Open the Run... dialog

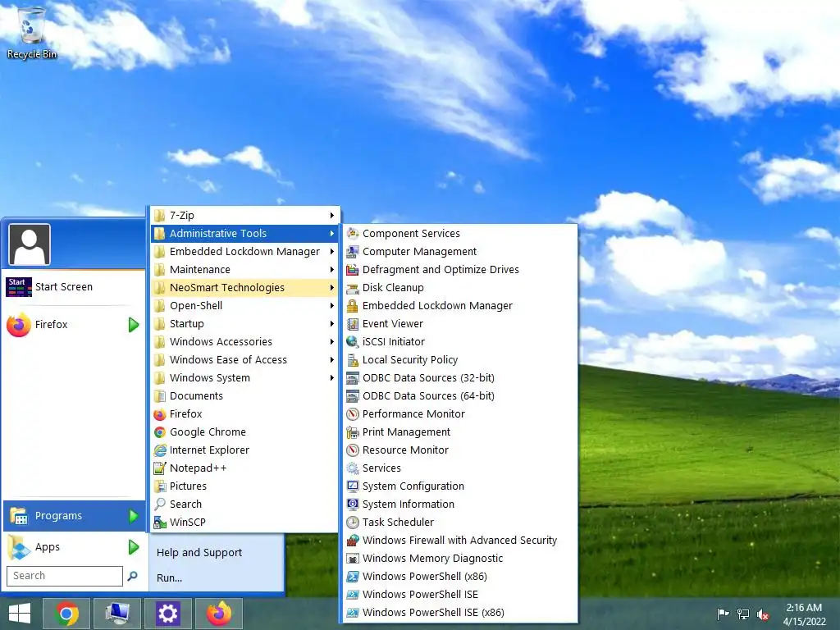(x=169, y=578)
